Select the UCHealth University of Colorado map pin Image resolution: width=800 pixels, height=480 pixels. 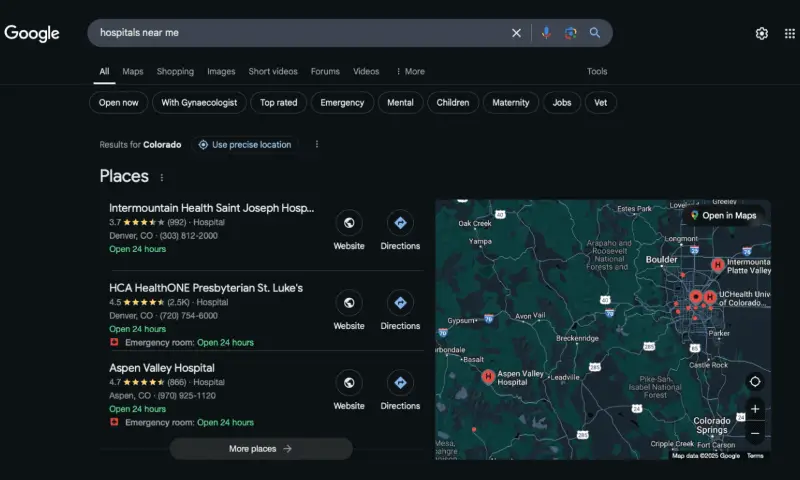coord(710,297)
